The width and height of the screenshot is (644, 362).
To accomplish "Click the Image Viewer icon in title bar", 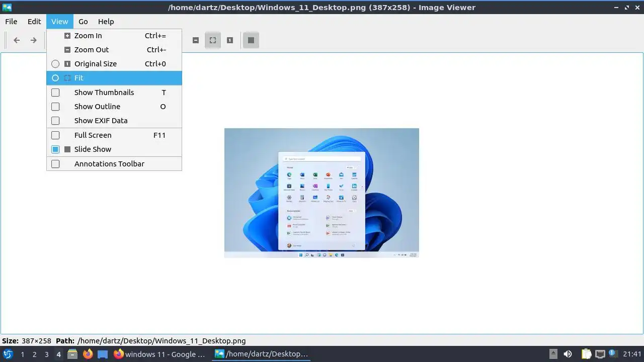I will coord(7,7).
